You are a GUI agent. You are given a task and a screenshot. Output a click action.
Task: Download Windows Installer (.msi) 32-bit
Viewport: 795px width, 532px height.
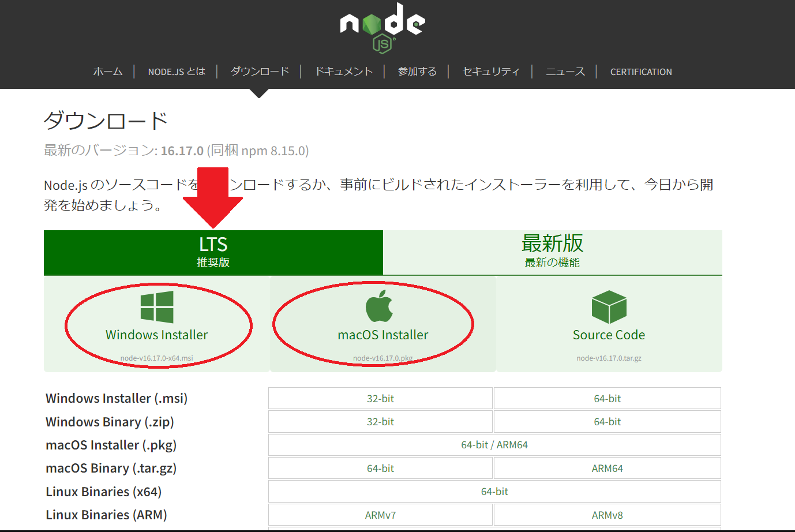point(380,398)
